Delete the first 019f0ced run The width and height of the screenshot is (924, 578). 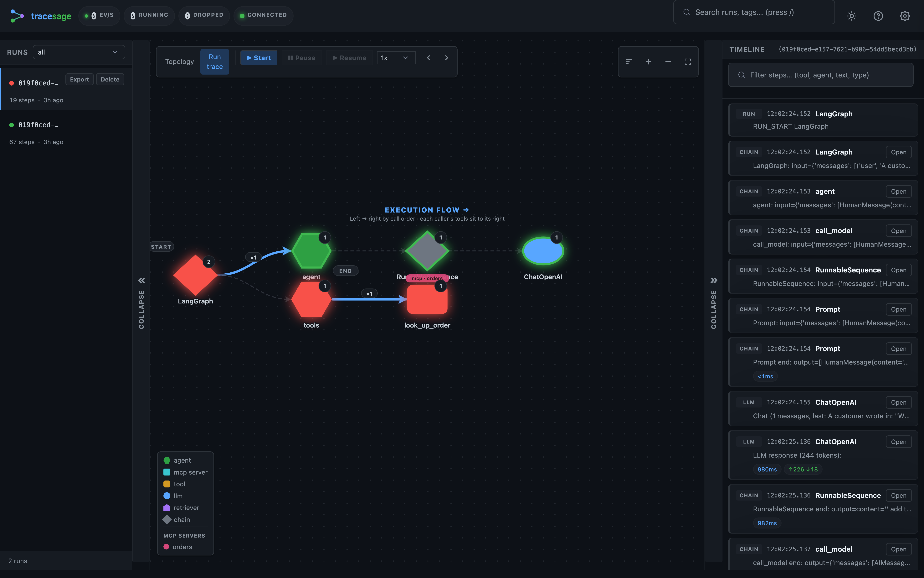click(x=110, y=79)
